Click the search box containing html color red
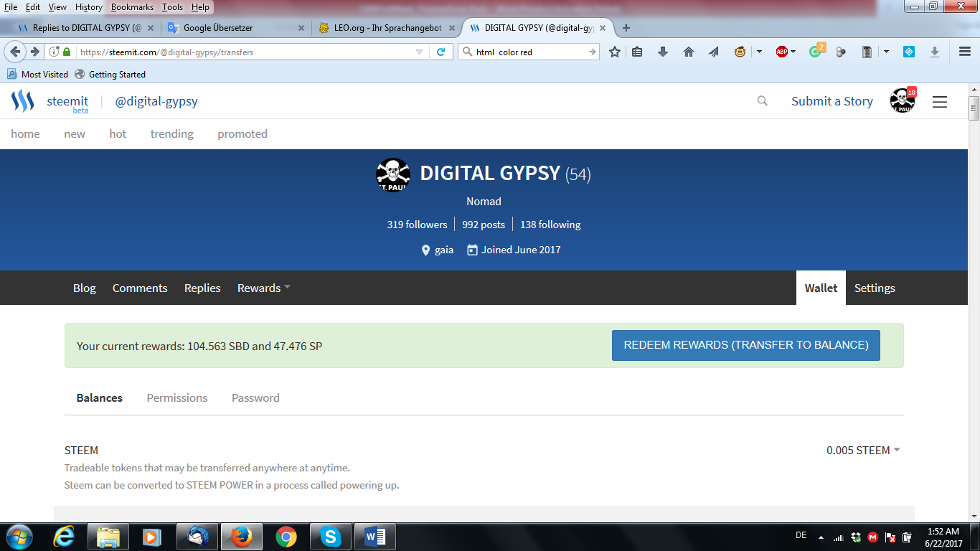 [x=529, y=52]
